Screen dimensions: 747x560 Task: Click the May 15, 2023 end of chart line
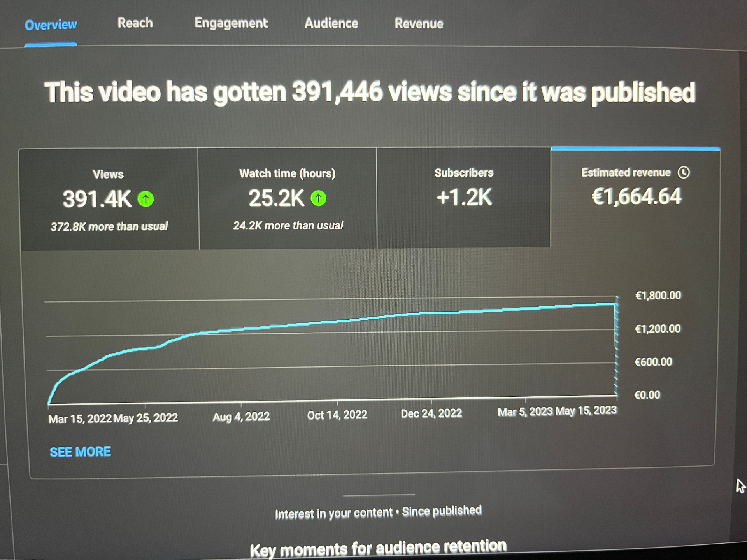[x=615, y=304]
